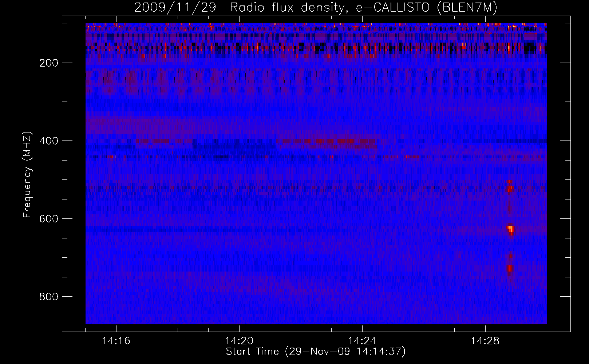Click the burst spot near 520 MHz
The width and height of the screenshot is (589, 364).
pos(510,189)
